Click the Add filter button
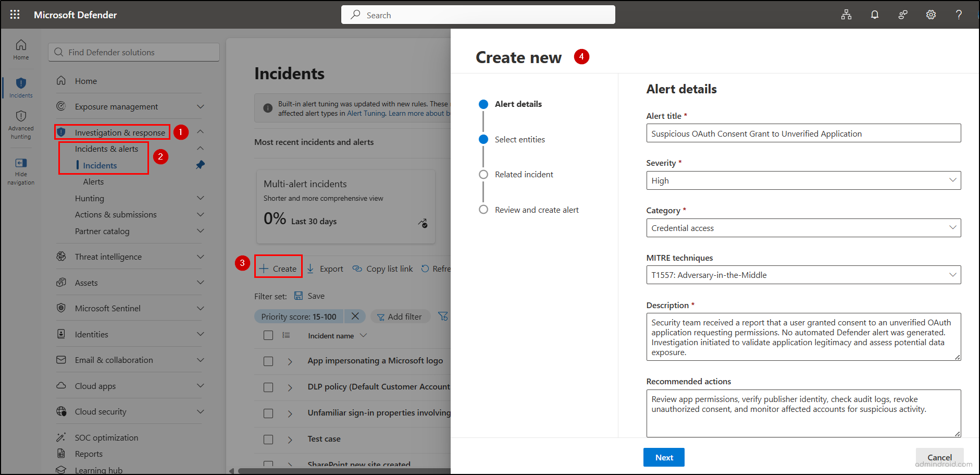The width and height of the screenshot is (980, 475). click(x=400, y=316)
